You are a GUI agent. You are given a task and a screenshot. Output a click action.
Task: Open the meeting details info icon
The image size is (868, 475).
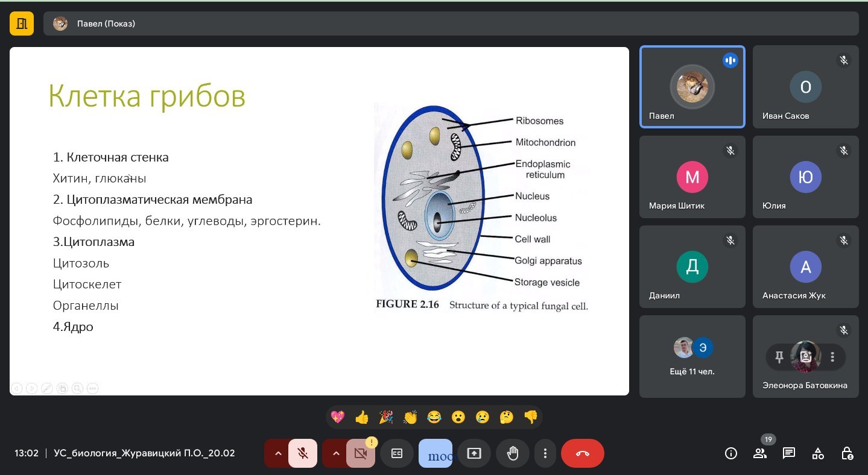click(x=731, y=453)
